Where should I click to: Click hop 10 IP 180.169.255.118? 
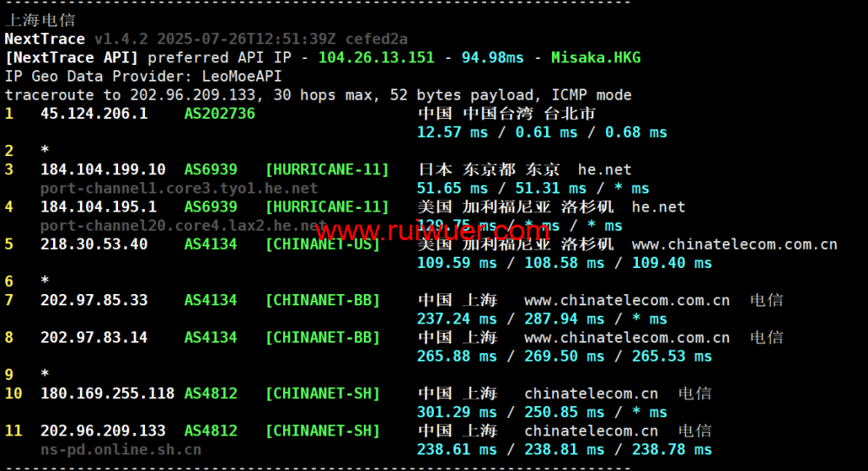click(x=107, y=394)
